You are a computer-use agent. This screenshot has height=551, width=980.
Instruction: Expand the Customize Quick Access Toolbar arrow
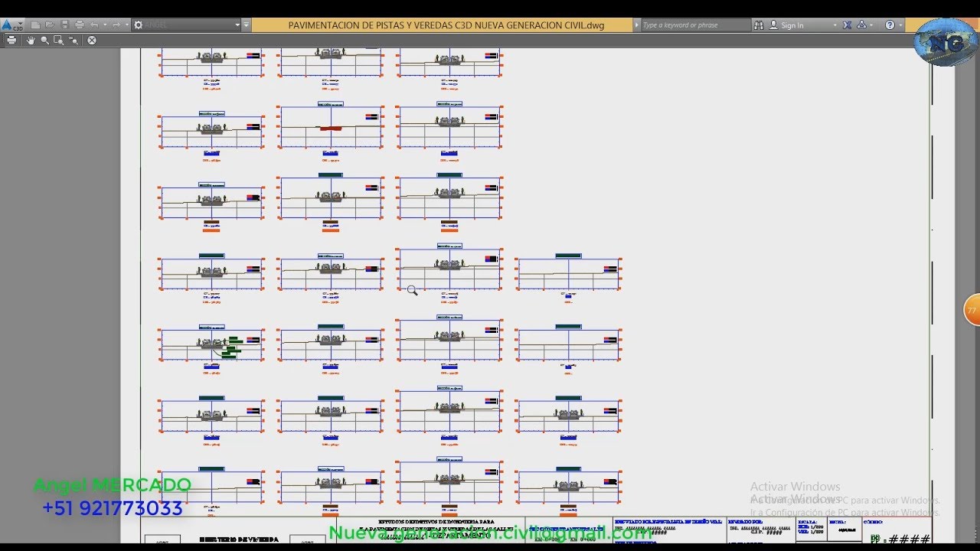pos(247,25)
